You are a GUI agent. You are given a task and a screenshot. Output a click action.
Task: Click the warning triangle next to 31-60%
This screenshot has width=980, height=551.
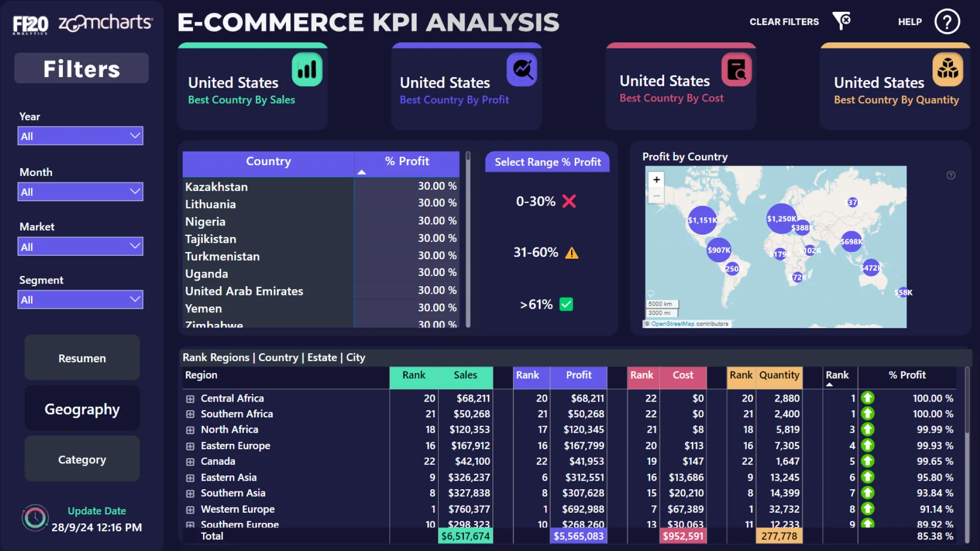coord(572,253)
